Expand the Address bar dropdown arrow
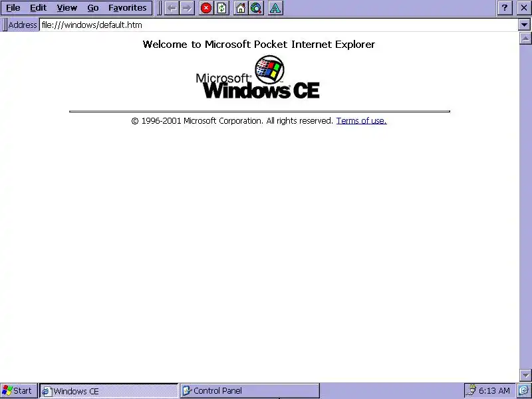532x399 pixels. click(524, 25)
